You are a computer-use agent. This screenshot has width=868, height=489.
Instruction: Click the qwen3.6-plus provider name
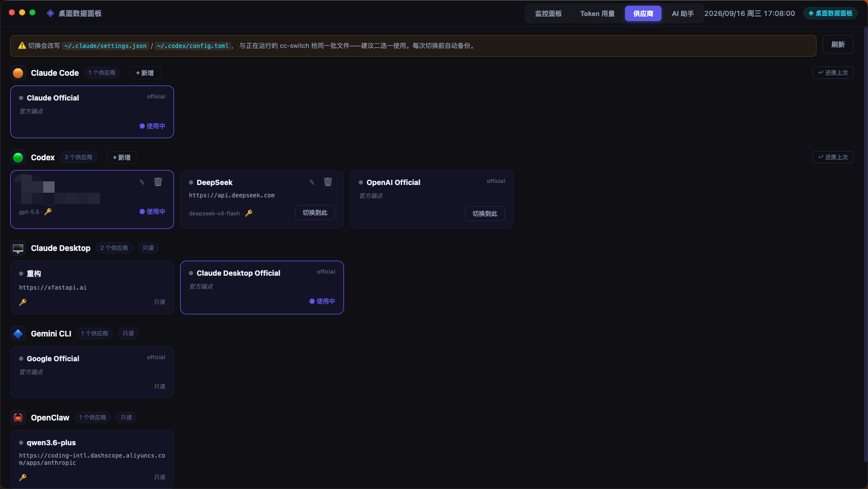tap(51, 443)
